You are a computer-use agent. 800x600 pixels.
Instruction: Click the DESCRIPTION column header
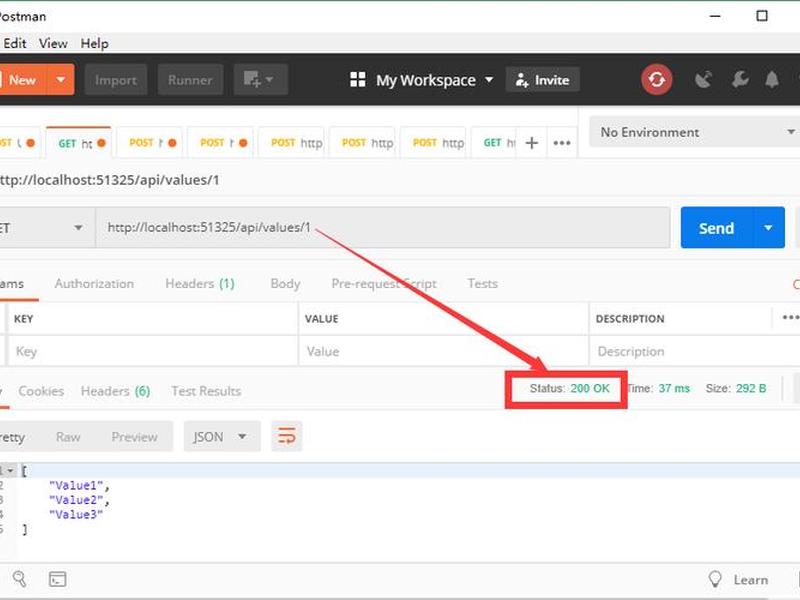(x=630, y=319)
